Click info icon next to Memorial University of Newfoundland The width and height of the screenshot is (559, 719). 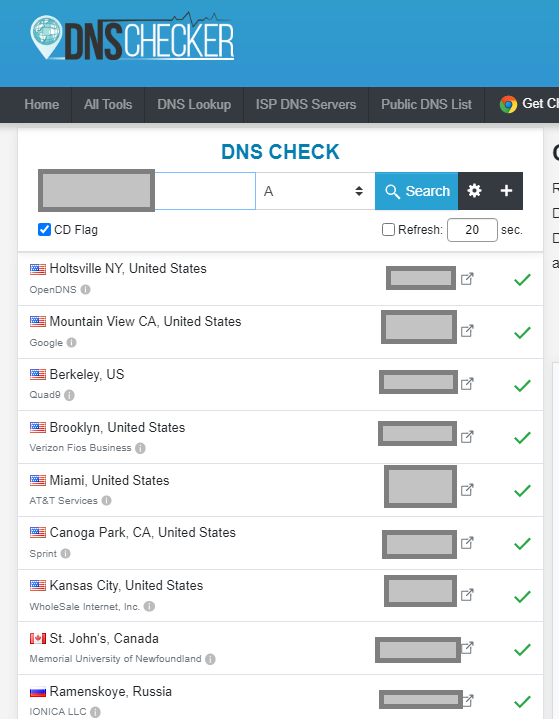tap(210, 659)
